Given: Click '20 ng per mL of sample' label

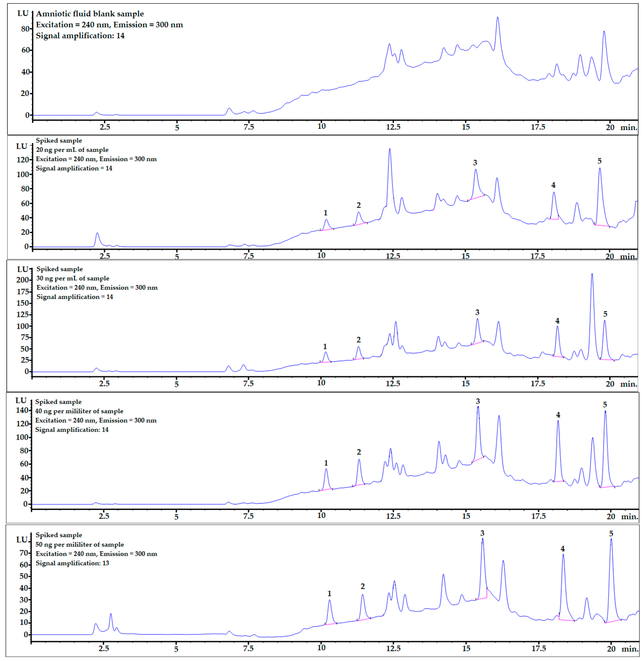Looking at the screenshot, I should coord(72,149).
